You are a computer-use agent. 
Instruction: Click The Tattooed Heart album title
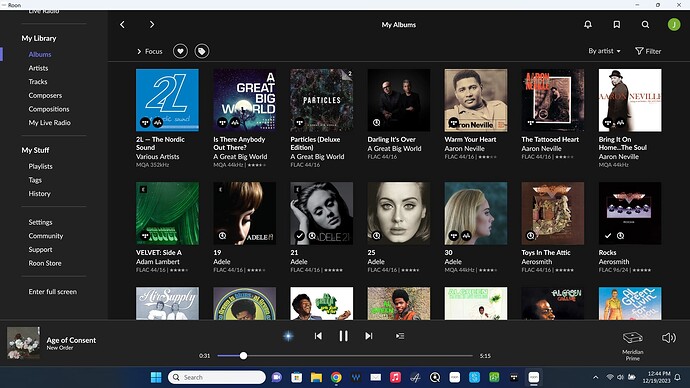[550, 139]
